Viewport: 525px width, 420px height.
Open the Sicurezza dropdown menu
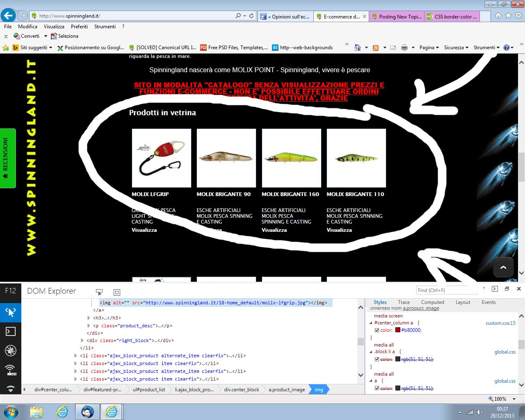456,48
